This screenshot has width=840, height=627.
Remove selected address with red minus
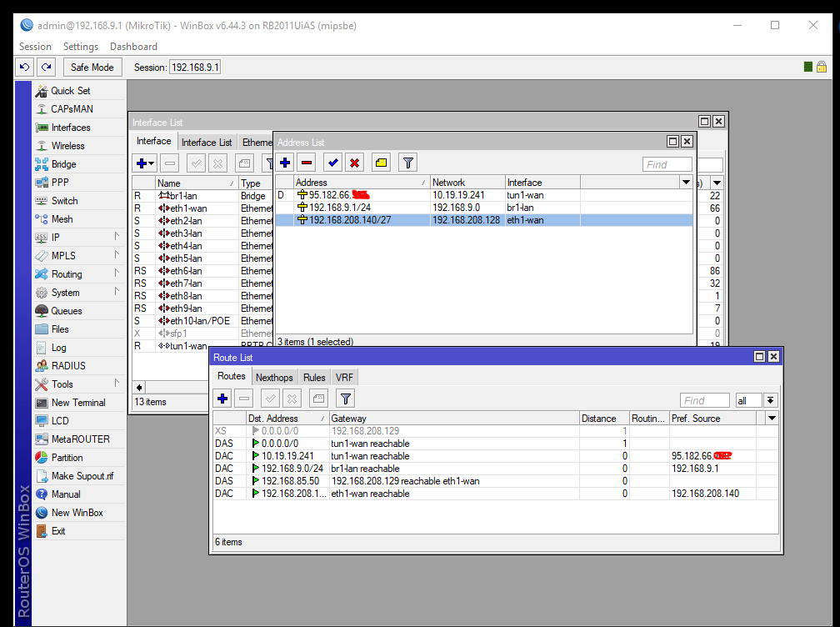307,163
